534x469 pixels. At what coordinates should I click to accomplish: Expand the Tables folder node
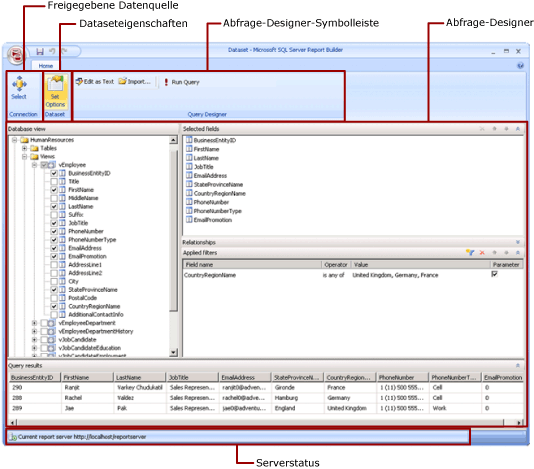point(25,148)
